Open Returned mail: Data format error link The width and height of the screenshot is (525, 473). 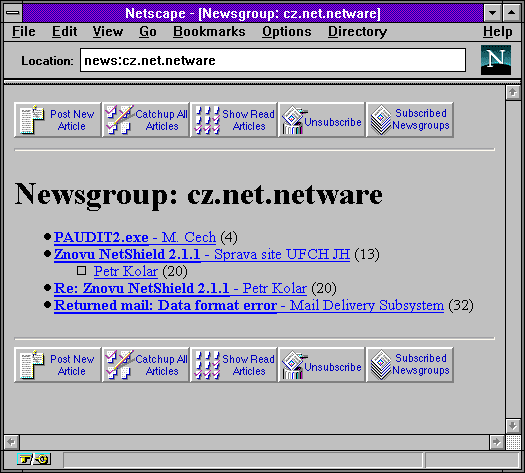tap(249, 305)
